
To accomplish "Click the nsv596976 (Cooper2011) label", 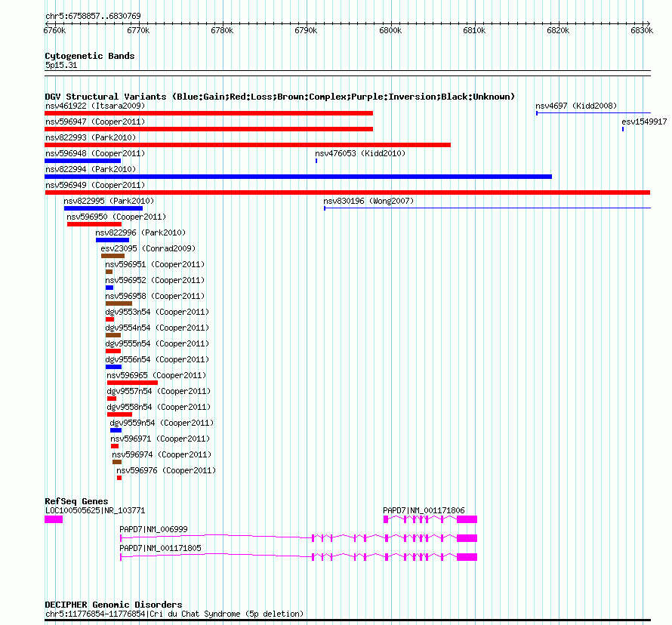I will [166, 470].
